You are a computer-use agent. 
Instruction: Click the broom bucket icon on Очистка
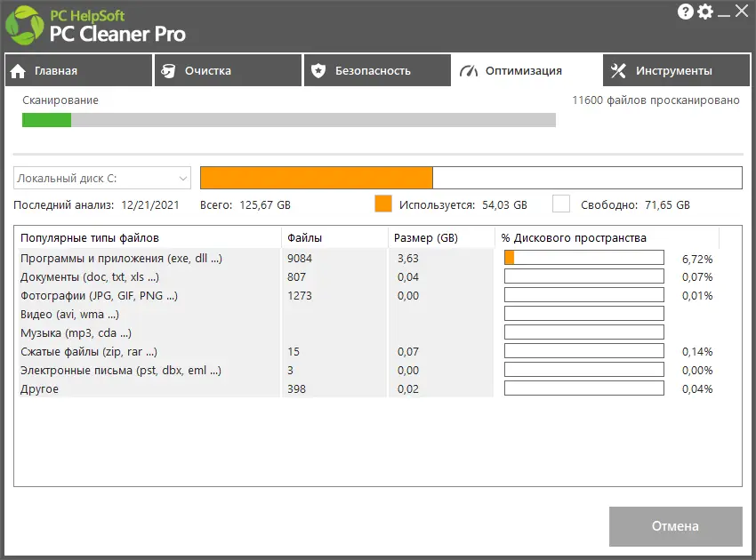168,71
